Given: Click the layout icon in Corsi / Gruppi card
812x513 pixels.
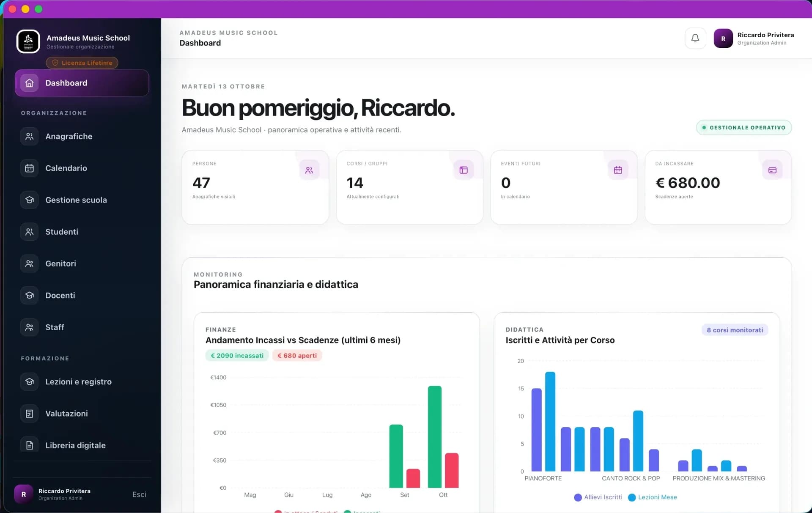Looking at the screenshot, I should point(464,170).
